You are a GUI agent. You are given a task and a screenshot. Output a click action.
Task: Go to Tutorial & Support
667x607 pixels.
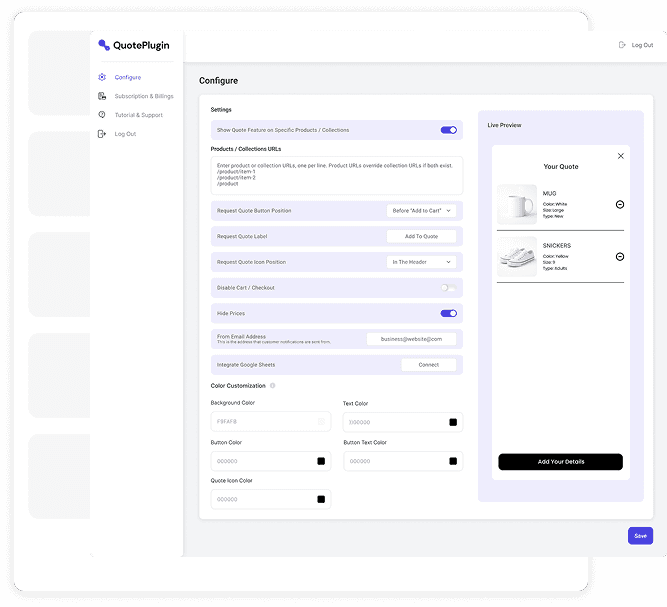pos(139,115)
